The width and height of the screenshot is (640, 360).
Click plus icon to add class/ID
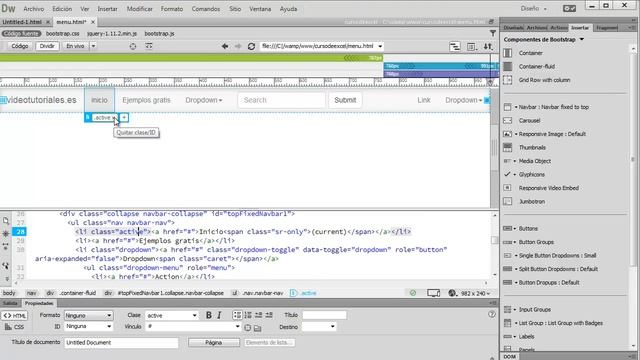click(124, 118)
